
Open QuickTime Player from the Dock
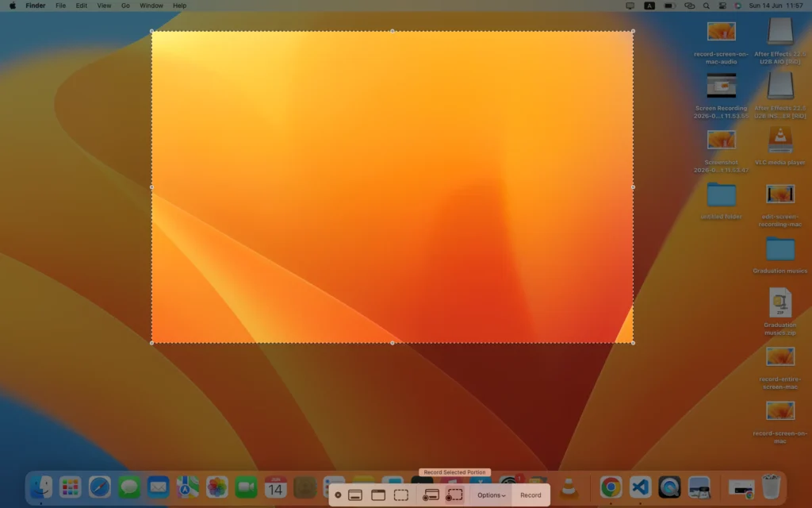669,487
